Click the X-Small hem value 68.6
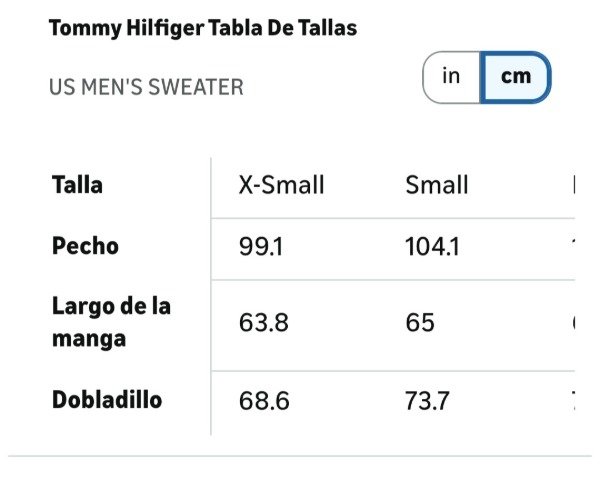 [x=264, y=401]
